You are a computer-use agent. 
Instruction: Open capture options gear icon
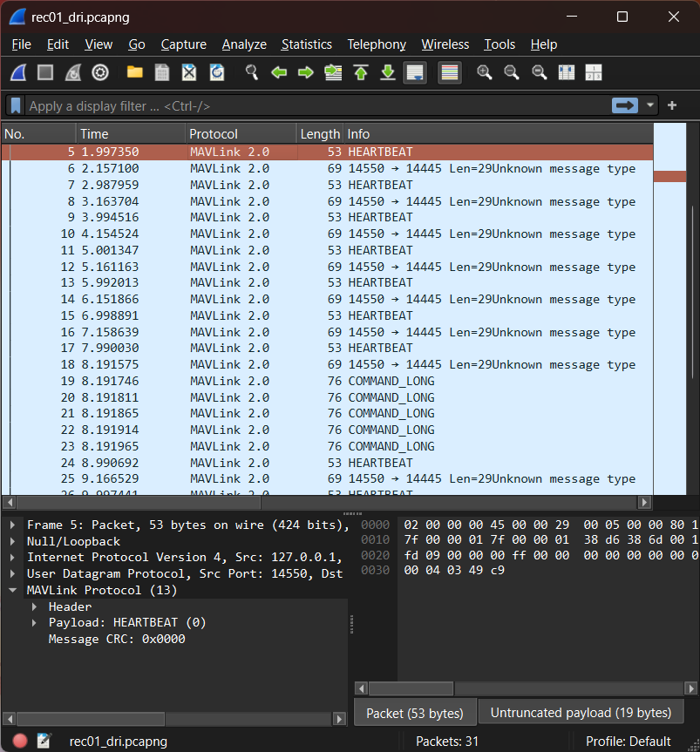[100, 72]
